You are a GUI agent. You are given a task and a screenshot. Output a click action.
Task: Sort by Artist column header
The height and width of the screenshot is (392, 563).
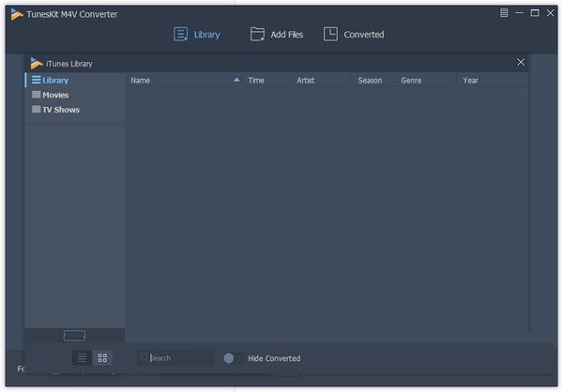coord(306,81)
